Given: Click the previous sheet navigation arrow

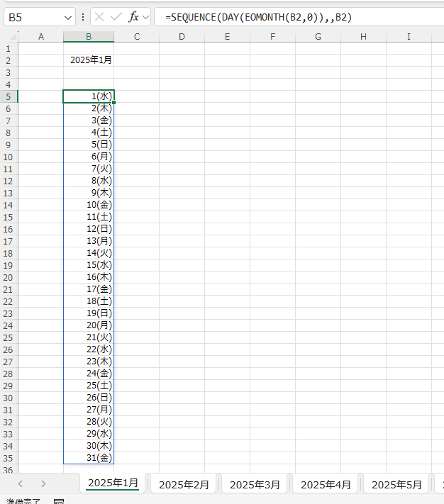Looking at the screenshot, I should point(21,483).
